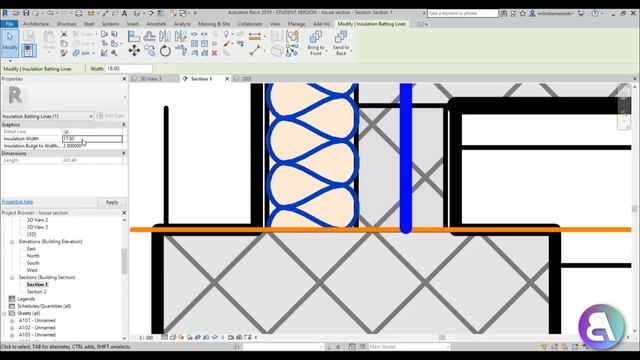Switch to the {3D} view tab
640x360 pixels.
(x=247, y=79)
